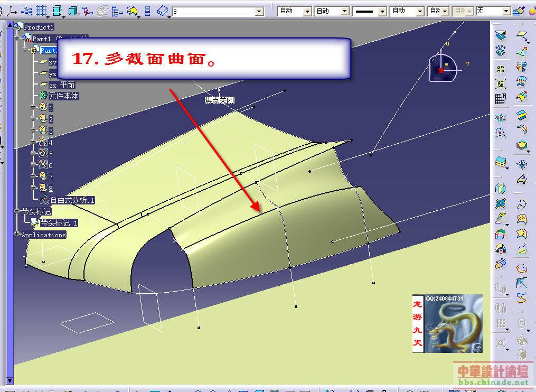
Task: Expand tree node 1 in specification tree
Action: (33, 107)
